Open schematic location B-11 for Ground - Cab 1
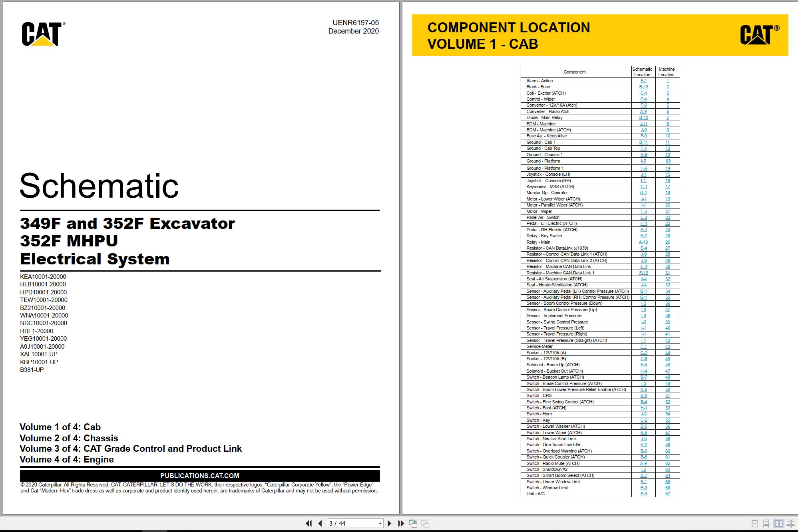Image resolution: width=798 pixels, height=532 pixels. [643, 142]
